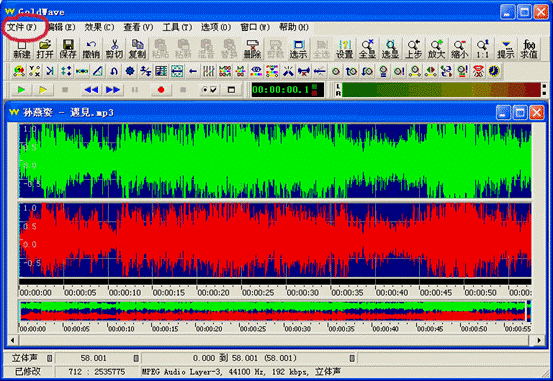Click the 孙燕姿 - 遇見.mp3 window title

68,113
